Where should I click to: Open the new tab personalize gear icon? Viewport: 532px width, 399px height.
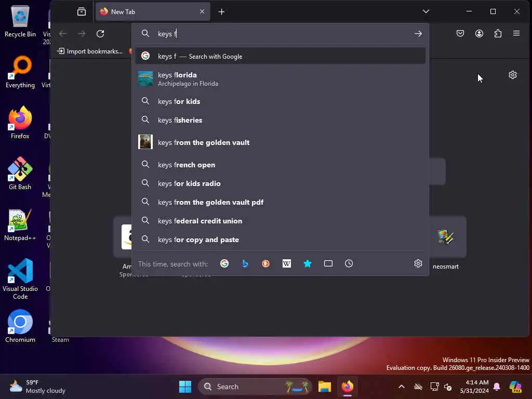(513, 75)
